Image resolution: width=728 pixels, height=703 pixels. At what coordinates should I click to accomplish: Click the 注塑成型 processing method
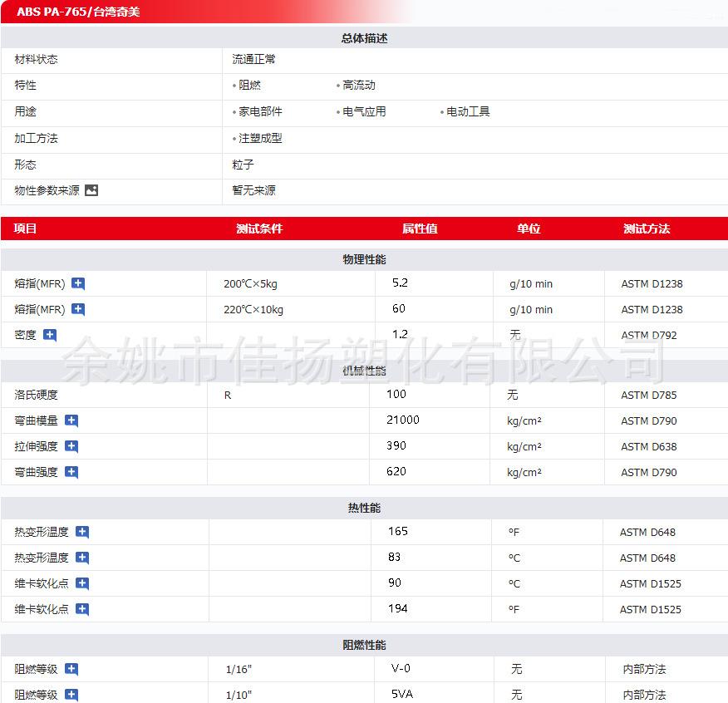click(260, 139)
